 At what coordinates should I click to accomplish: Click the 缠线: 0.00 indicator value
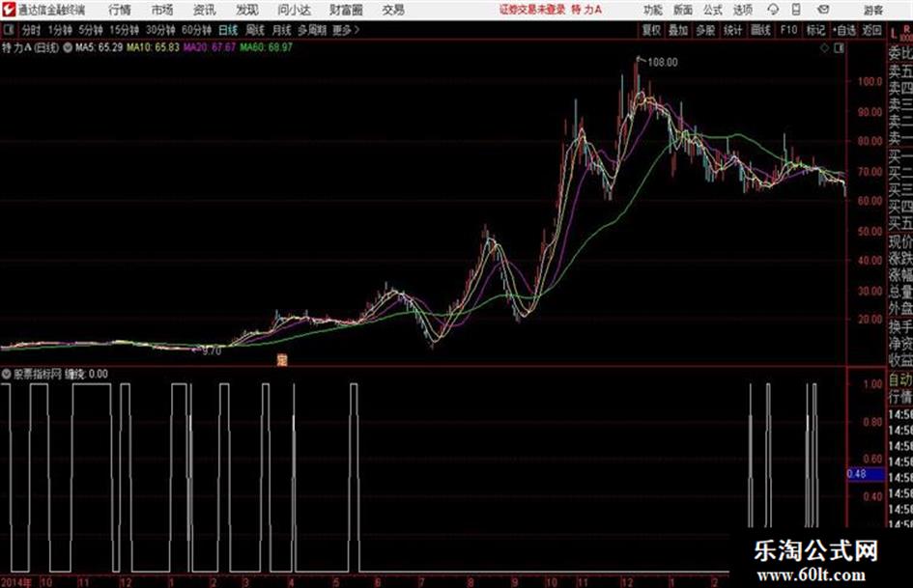[x=86, y=374]
